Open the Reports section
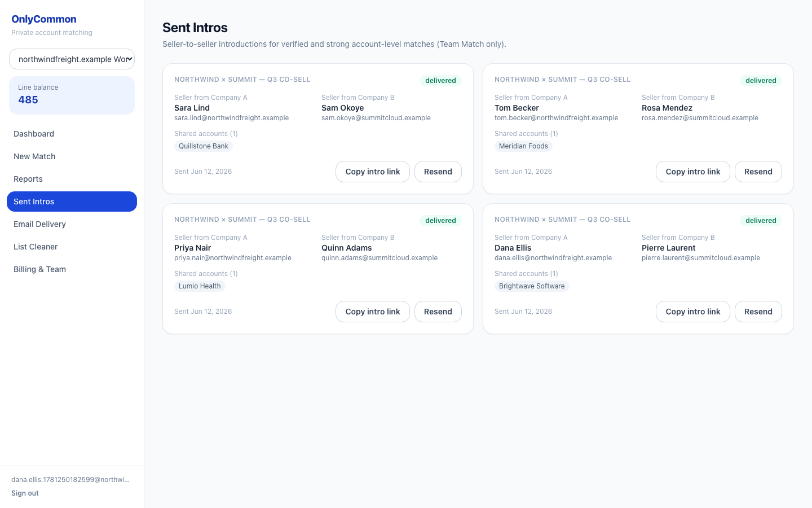Viewport: 812px width, 508px height. (72, 179)
